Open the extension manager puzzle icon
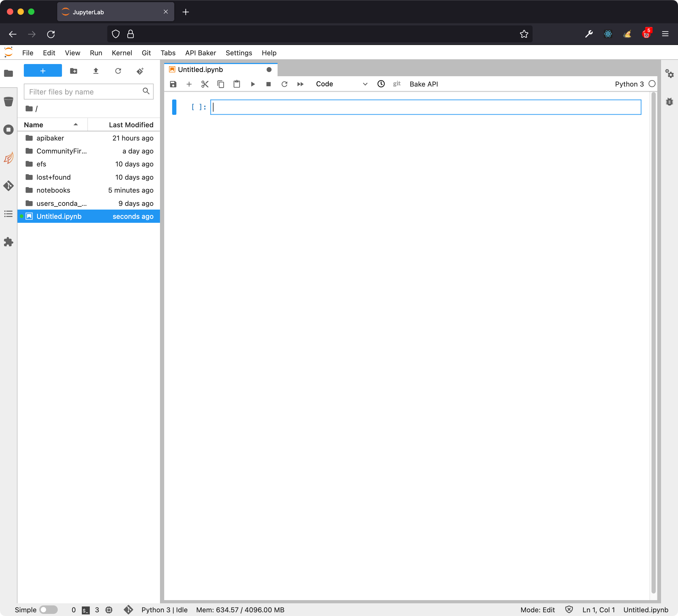 pos(8,242)
